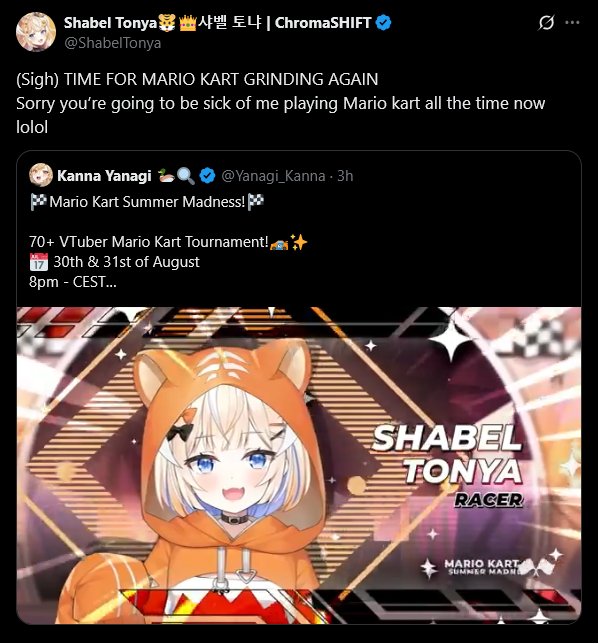Click the main tweet text about Mario Kart grinding
The width and height of the screenshot is (598, 643).
(281, 103)
